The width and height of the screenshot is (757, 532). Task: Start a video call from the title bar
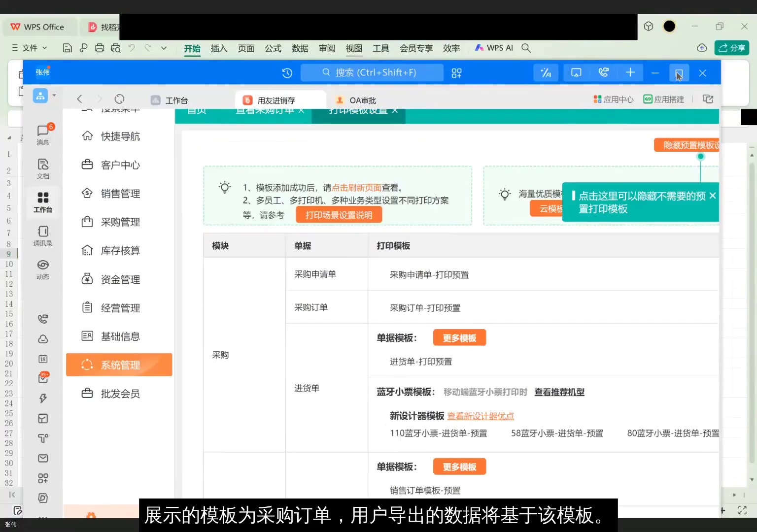[603, 72]
